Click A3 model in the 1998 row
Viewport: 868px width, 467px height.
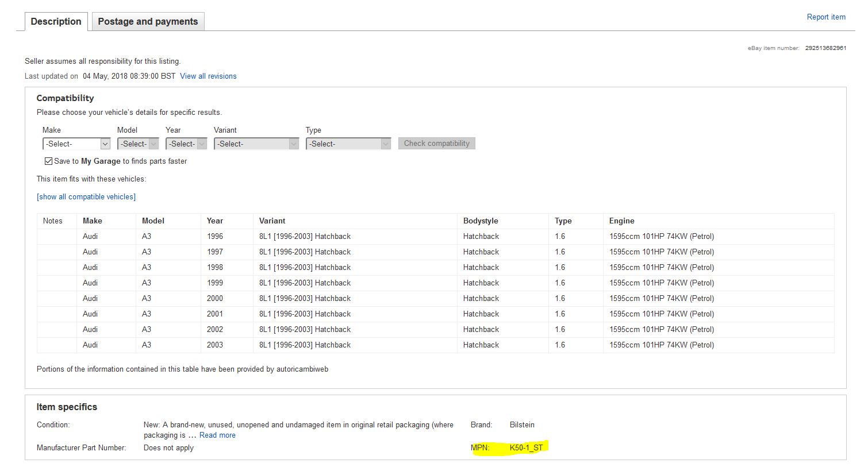pyautogui.click(x=147, y=267)
